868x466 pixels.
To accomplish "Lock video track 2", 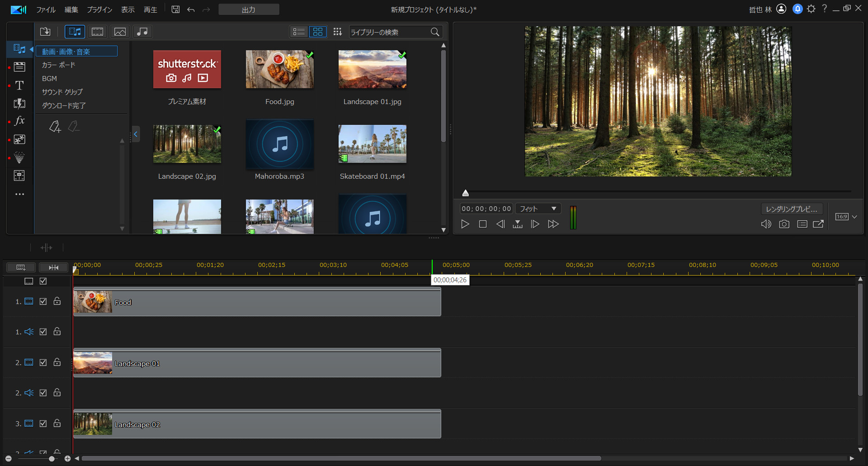I will coord(57,362).
